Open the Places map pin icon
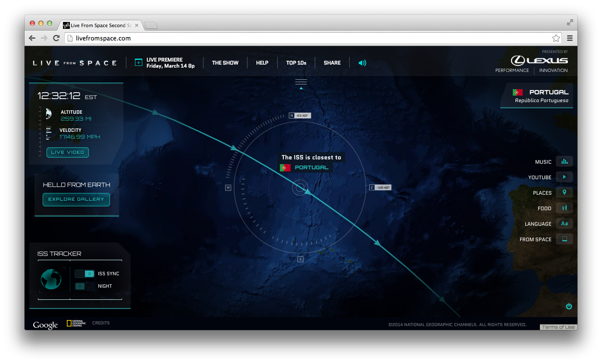This screenshot has height=364, width=602. (x=564, y=193)
